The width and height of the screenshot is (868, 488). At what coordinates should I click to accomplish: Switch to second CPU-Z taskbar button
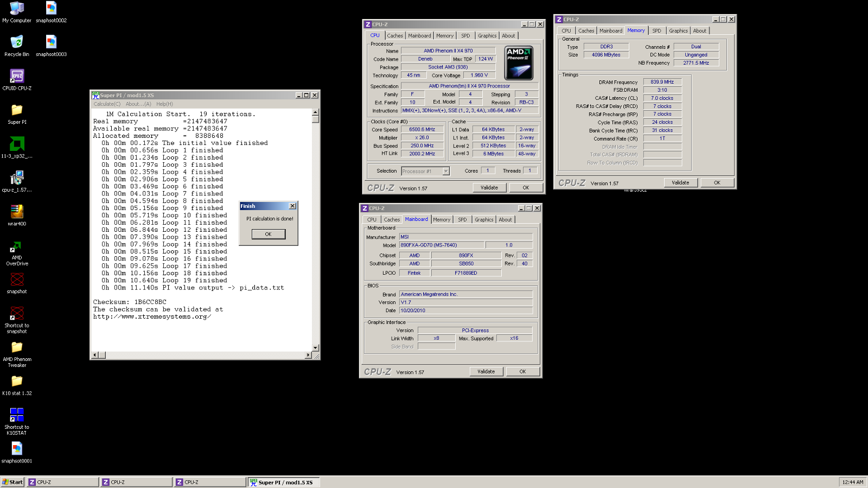[136, 482]
